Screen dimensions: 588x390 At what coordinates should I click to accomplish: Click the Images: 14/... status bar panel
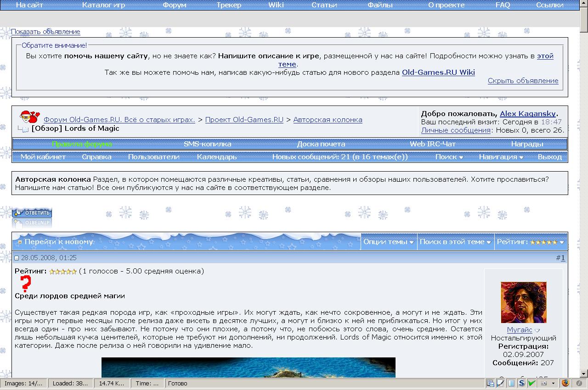tap(23, 383)
